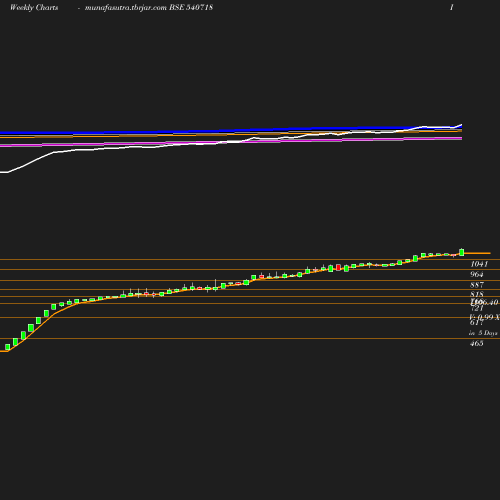Click the 887 price level label
The image size is (500, 500).
pyautogui.click(x=477, y=285)
